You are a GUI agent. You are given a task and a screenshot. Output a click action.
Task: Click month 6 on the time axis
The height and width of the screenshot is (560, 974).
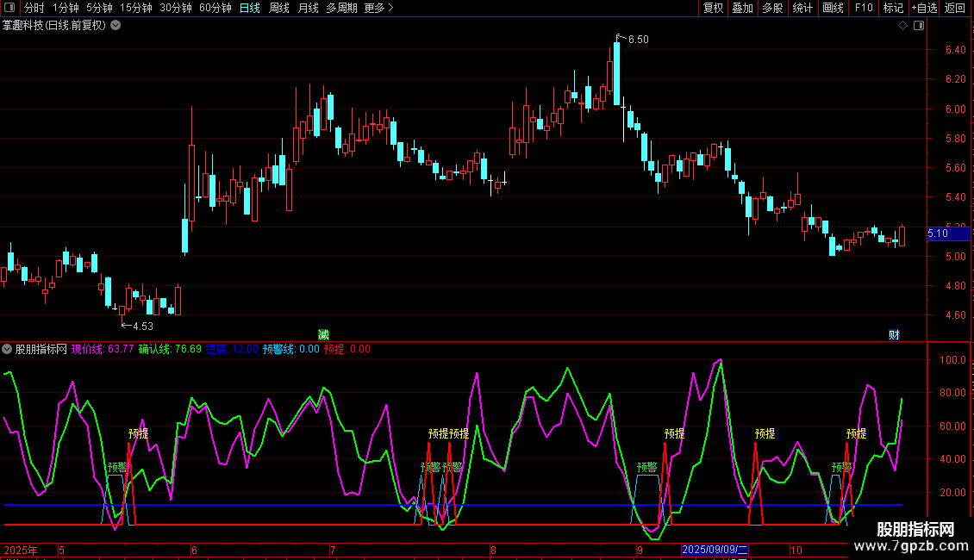click(x=195, y=550)
